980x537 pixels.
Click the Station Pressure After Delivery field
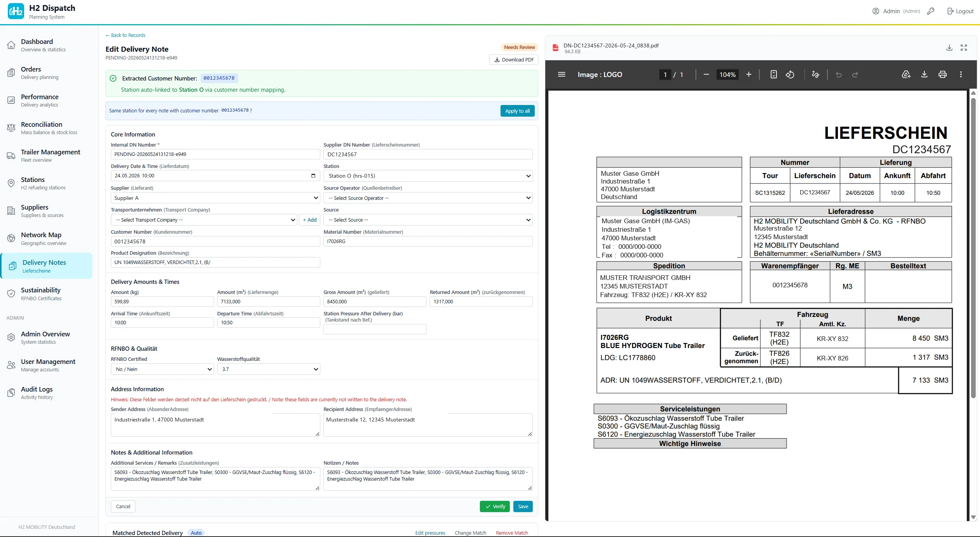click(x=375, y=329)
